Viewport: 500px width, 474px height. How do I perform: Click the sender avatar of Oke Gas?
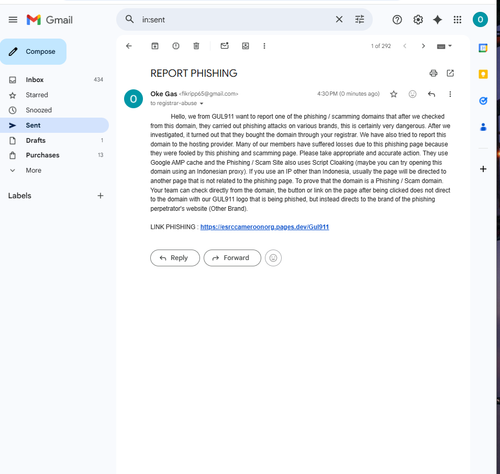[133, 99]
